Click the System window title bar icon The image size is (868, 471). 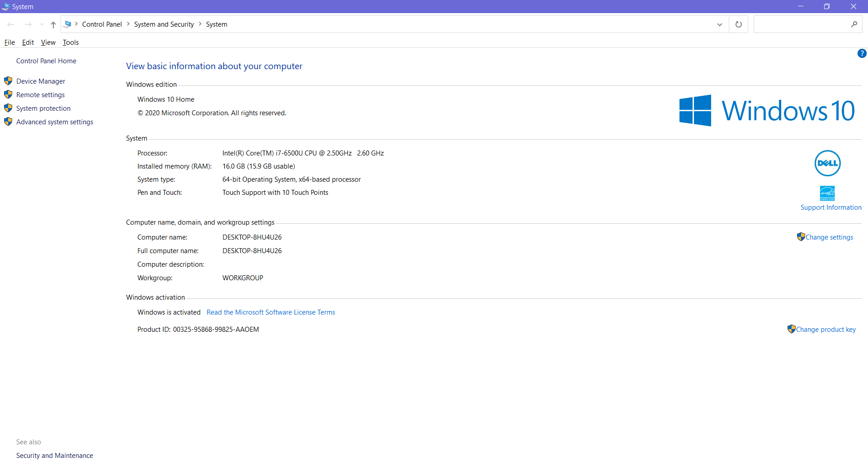click(6, 6)
